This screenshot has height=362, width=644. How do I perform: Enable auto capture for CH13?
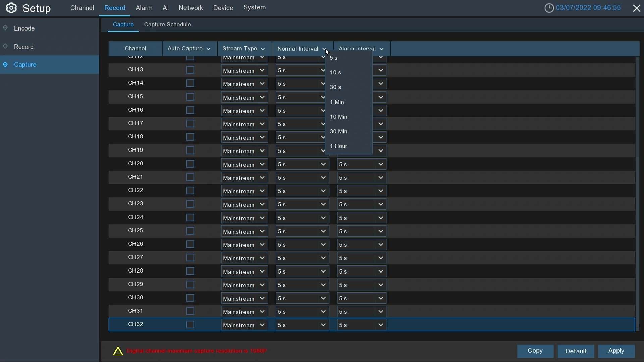click(x=190, y=70)
